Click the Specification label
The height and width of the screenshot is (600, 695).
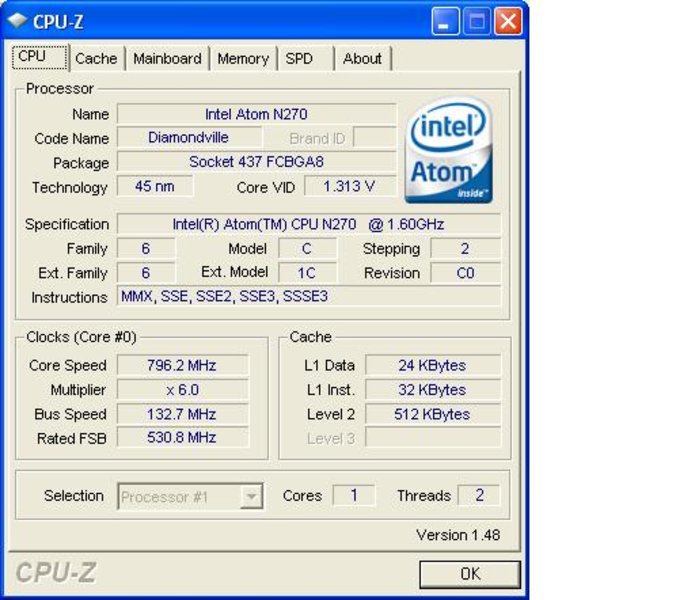click(67, 225)
